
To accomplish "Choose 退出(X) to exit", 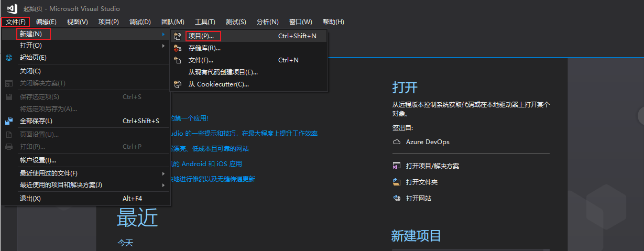I will pos(86,199).
